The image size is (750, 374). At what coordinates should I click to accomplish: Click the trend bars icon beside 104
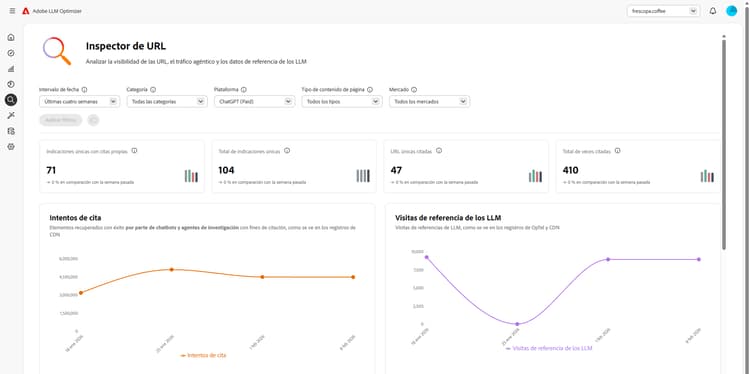point(363,176)
